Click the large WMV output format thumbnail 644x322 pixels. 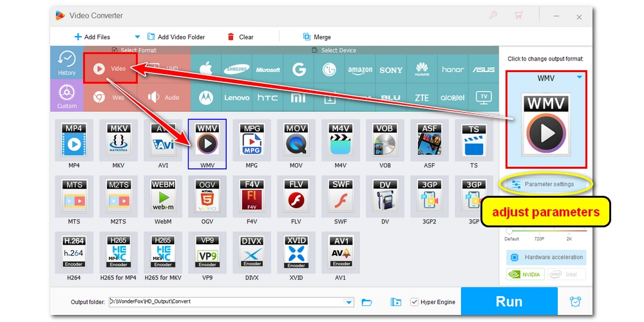546,124
